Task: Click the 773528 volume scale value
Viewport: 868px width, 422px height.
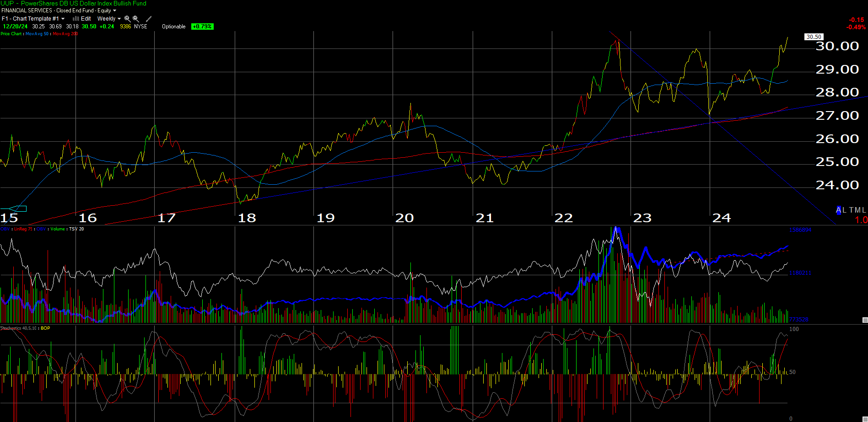Action: 798,320
